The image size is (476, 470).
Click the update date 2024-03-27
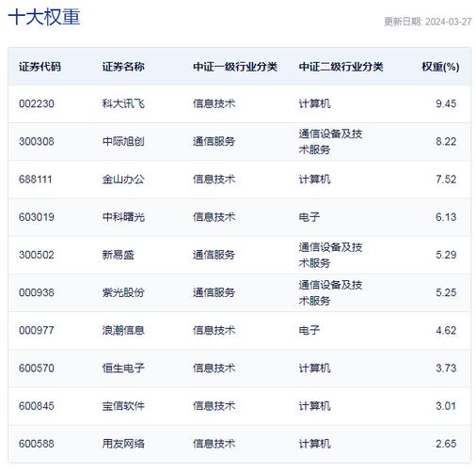(x=449, y=22)
